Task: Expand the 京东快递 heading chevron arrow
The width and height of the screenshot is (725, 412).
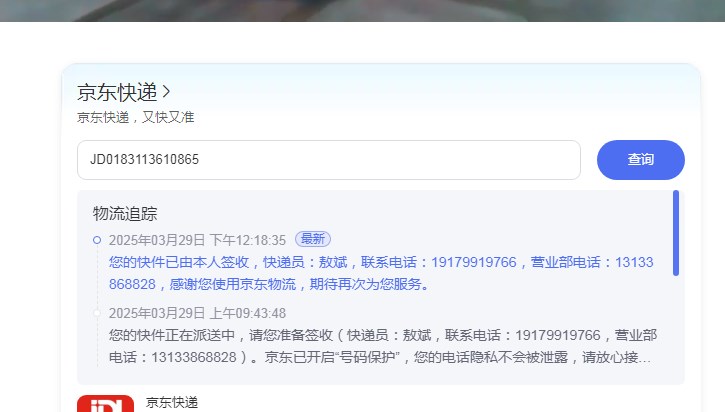Action: pyautogui.click(x=166, y=92)
